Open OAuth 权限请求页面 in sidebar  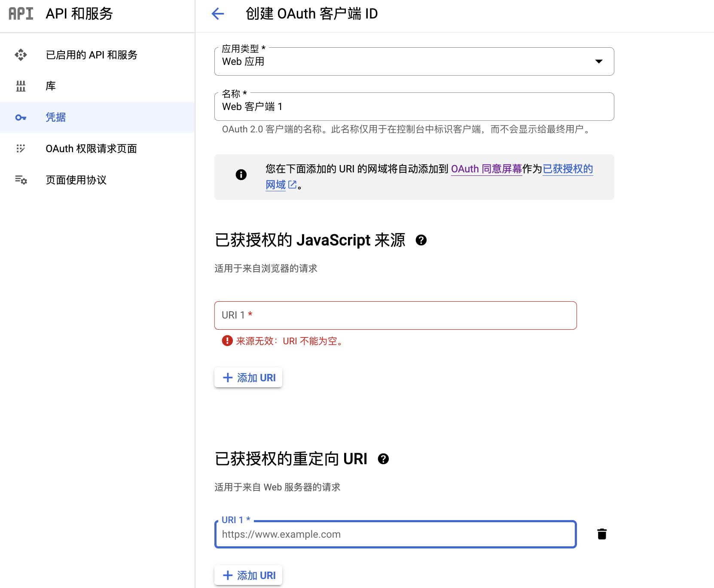[x=97, y=149]
